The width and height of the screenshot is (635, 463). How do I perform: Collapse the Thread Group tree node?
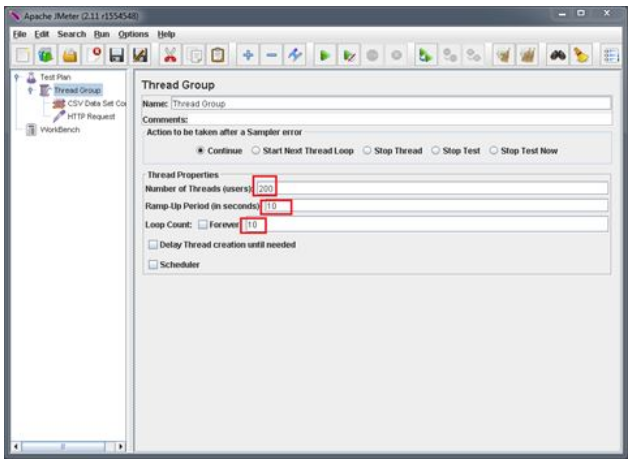[x=30, y=90]
